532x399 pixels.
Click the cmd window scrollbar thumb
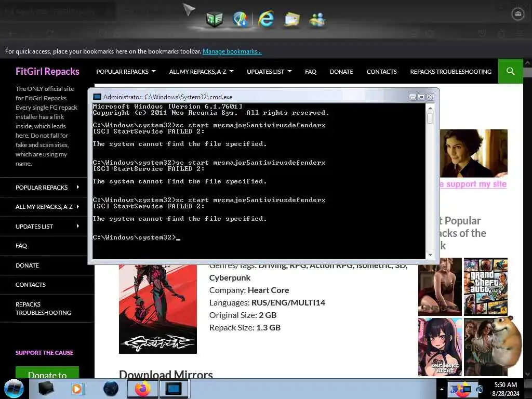tap(430, 118)
